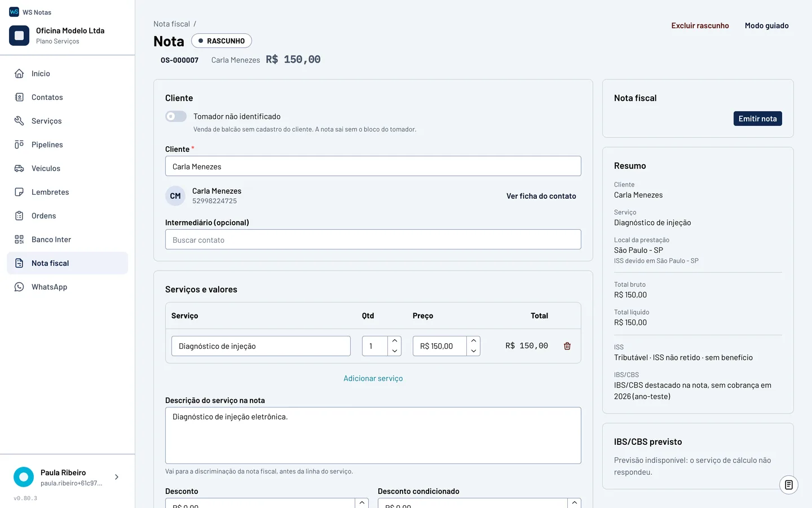The width and height of the screenshot is (812, 508).
Task: Go to Contatos in the sidebar
Action: pos(68,97)
